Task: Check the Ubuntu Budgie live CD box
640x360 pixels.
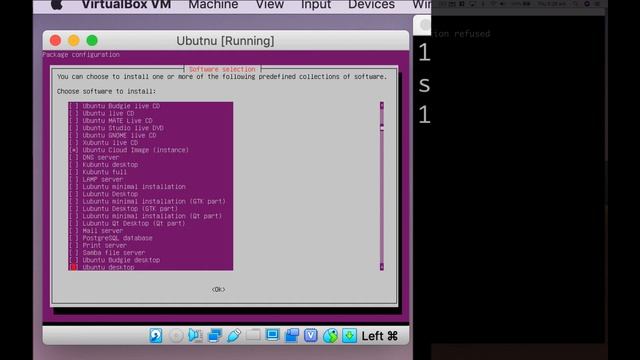Action: [74, 106]
